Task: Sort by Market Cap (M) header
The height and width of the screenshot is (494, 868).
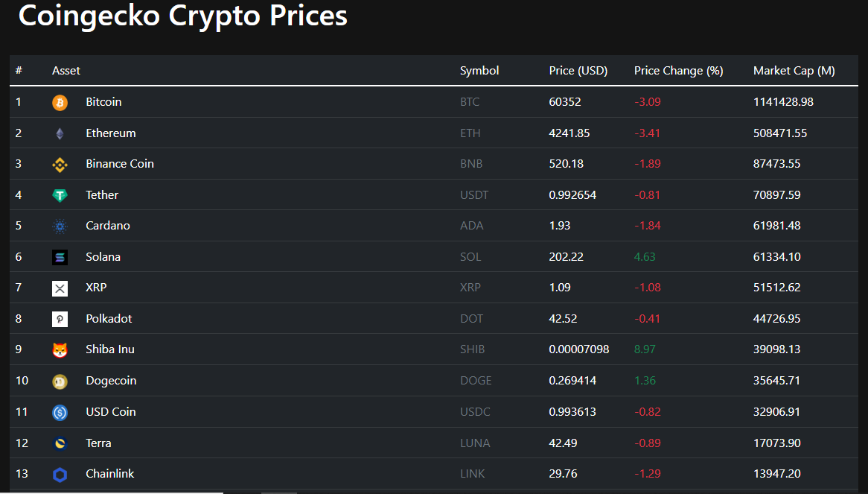Action: tap(794, 71)
